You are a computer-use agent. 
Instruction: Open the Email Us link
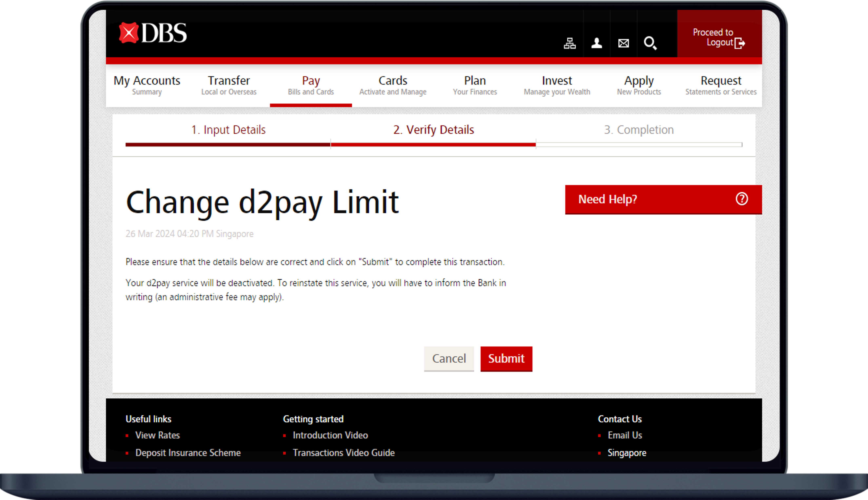click(x=625, y=435)
